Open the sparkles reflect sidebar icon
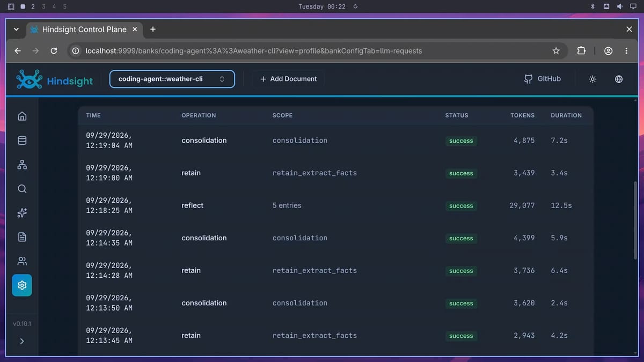Viewport: 644px width, 362px height. pos(22,213)
